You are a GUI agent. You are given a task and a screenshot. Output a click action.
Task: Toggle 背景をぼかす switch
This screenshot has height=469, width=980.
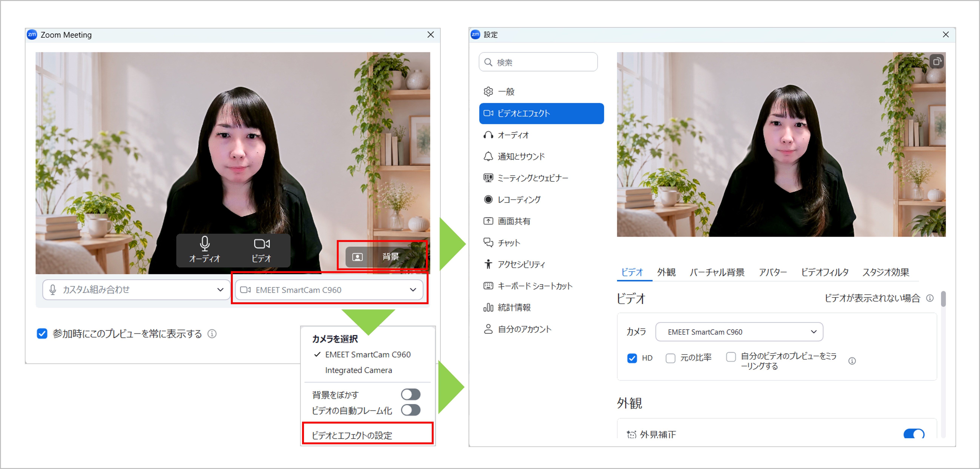click(x=410, y=395)
